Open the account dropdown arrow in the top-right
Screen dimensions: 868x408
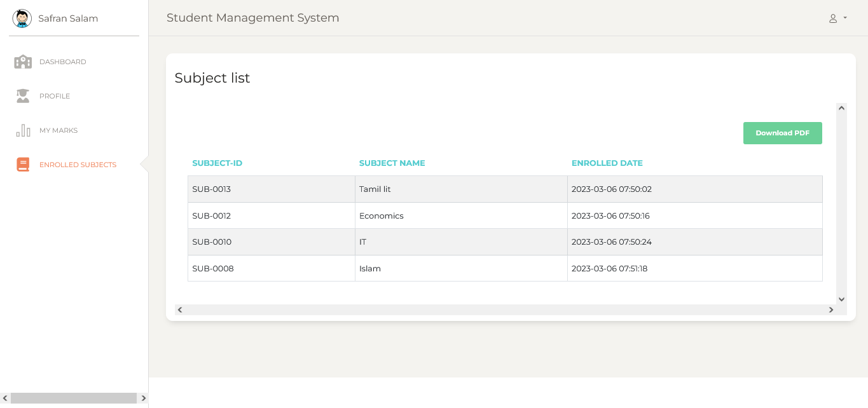844,18
